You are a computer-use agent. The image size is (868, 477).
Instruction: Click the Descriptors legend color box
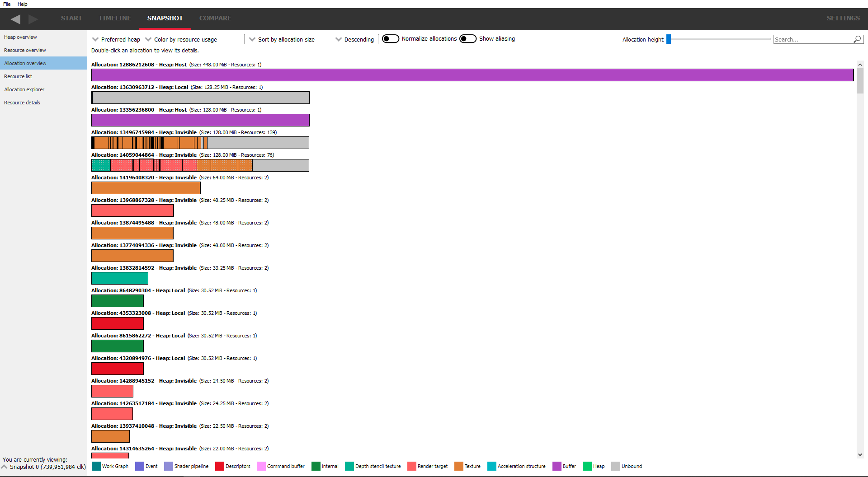click(220, 466)
